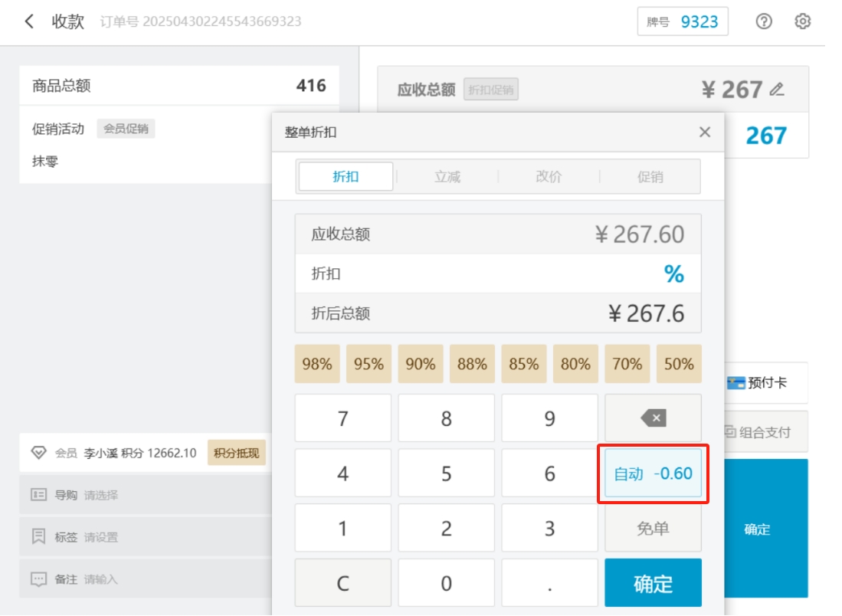Click the 备注 remark input row
This screenshot has height=616, width=842.
tap(144, 579)
